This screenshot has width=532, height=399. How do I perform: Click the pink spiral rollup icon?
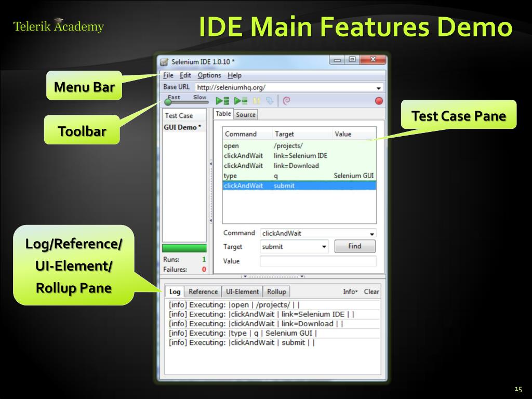pyautogui.click(x=286, y=101)
